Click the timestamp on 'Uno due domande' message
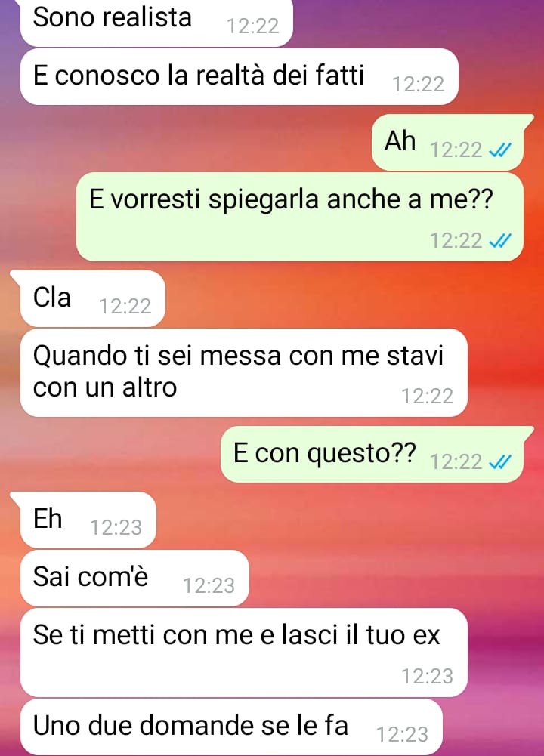544x756 pixels. [x=402, y=735]
